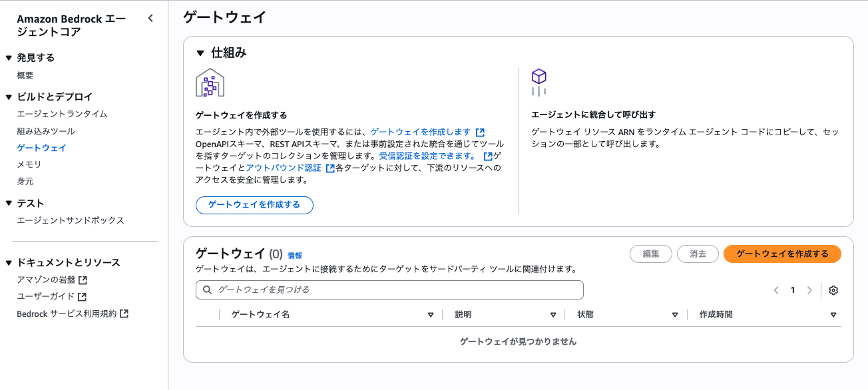Click the 編集 button
This screenshot has width=868, height=390.
(x=651, y=254)
